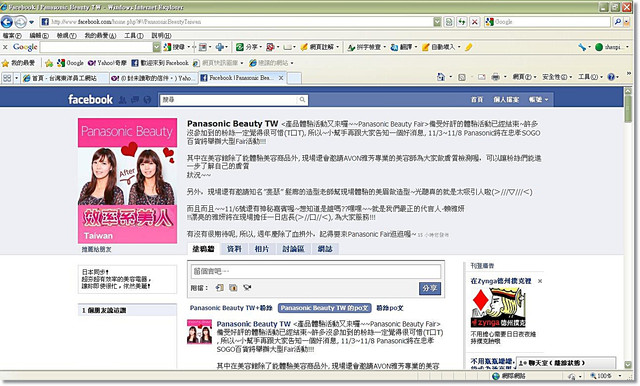Select the 討論區 discussions tab
Image resolution: width=640 pixels, height=386 pixels.
click(293, 249)
